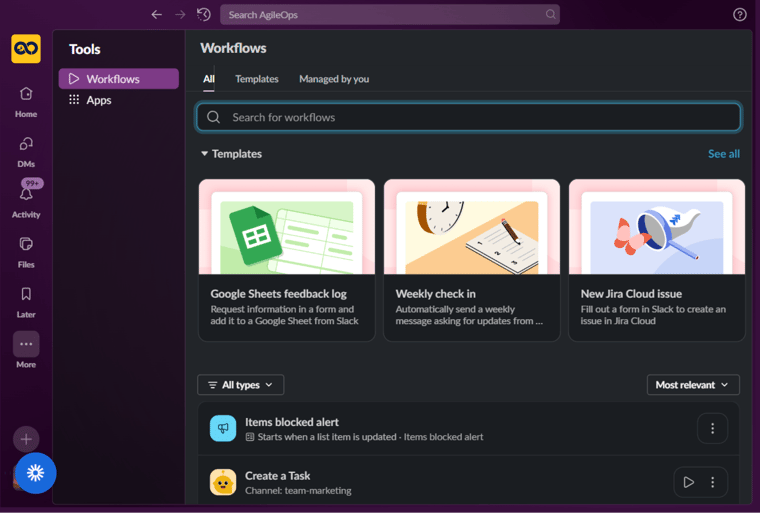Click the AgileOps workspace logo
Screen dimensions: 760x513
tap(26, 48)
